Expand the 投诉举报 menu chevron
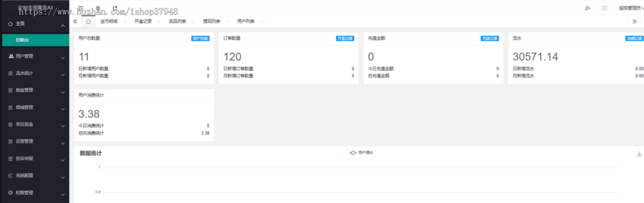The image size is (644, 203). click(62, 161)
